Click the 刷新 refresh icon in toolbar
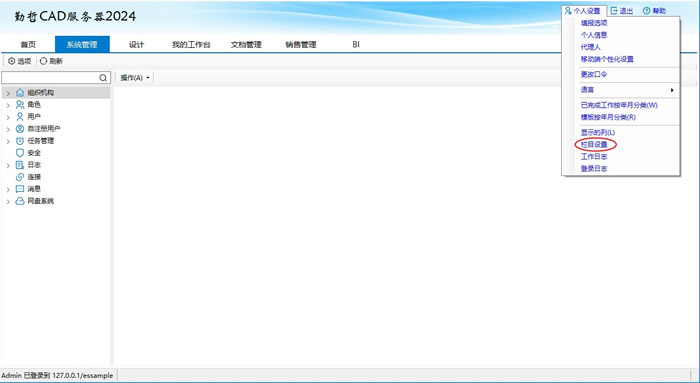700x383 pixels. click(x=43, y=61)
